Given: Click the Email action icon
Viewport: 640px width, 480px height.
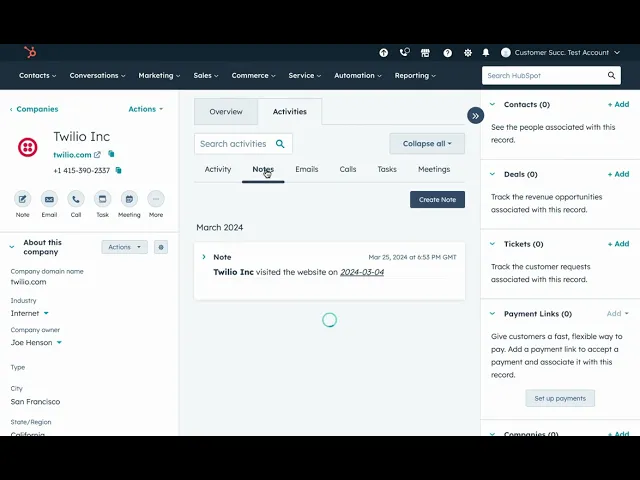Looking at the screenshot, I should [49, 199].
